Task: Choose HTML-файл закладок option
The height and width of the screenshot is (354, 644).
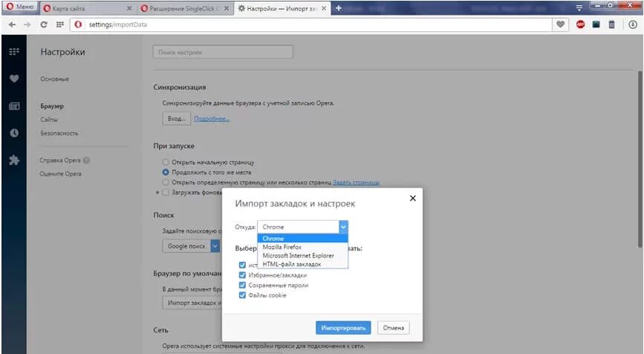Action: pos(303,264)
